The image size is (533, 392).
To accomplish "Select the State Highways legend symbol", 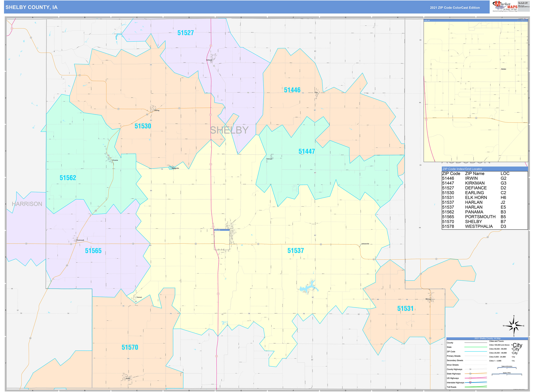I will point(470,374).
